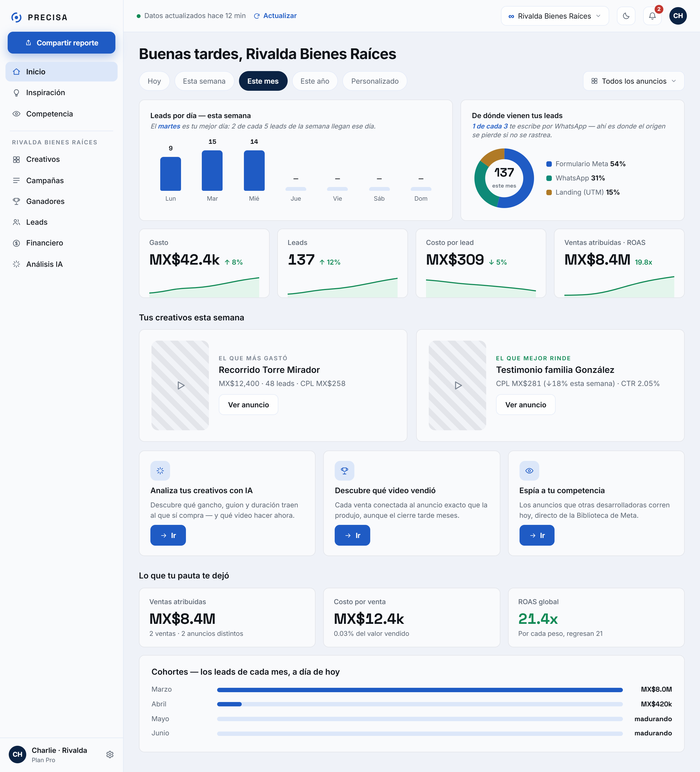Click Ir on Espía a tu competencia
The height and width of the screenshot is (772, 700).
[537, 535]
